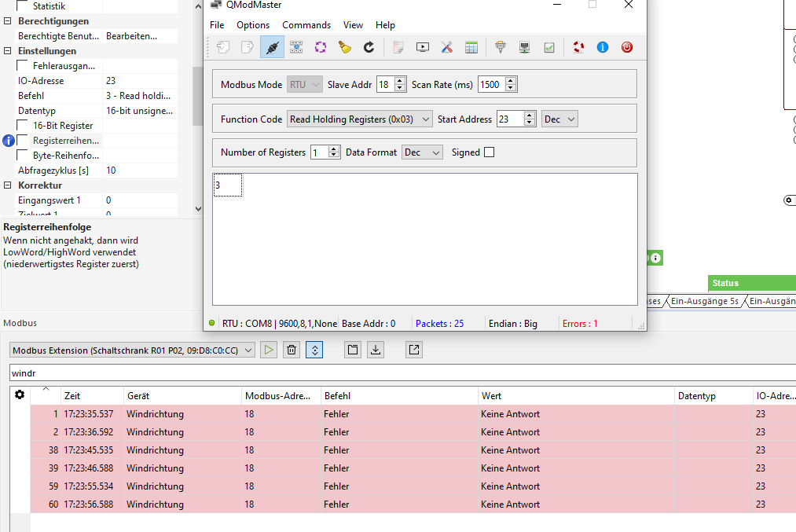Toggle the auto-scroll up/down arrows icon
The width and height of the screenshot is (796, 532).
click(314, 350)
